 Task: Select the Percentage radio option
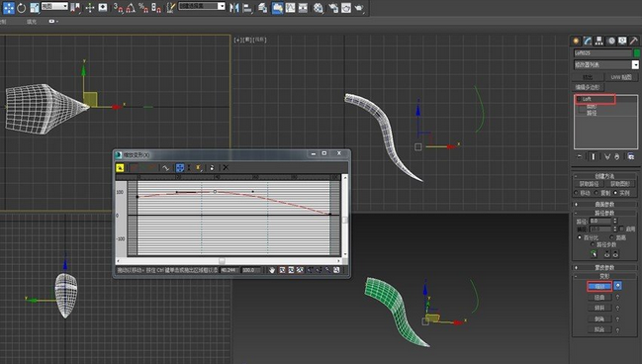coord(580,237)
